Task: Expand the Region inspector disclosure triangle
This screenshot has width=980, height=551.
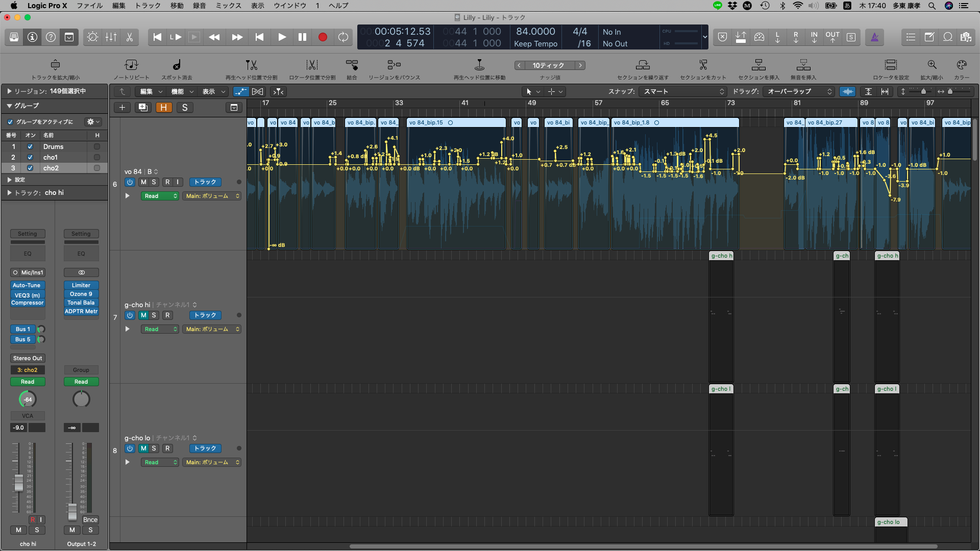Action: tap(9, 91)
